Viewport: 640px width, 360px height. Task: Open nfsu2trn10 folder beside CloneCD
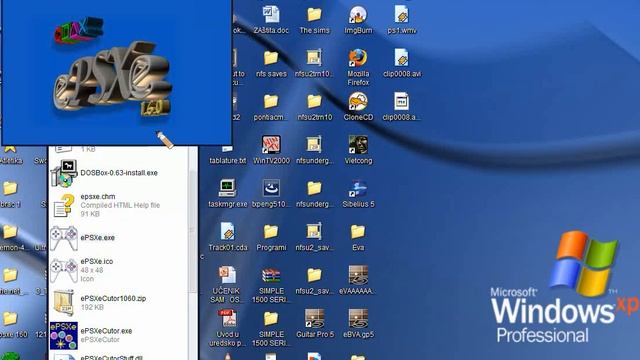point(314,101)
